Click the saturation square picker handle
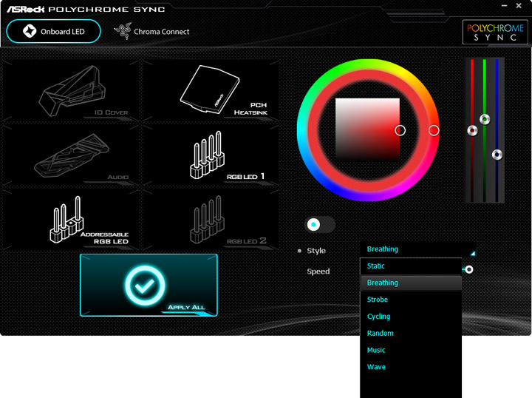The image size is (532, 398). pos(400,130)
